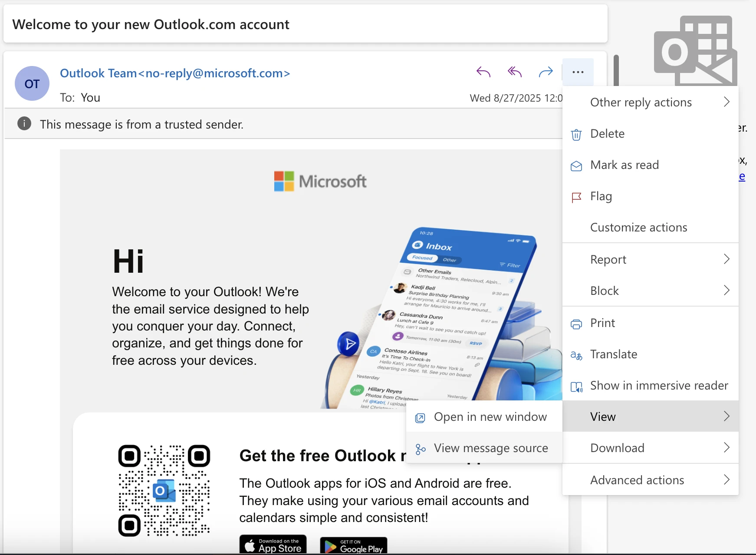The height and width of the screenshot is (555, 756).
Task: Select Open in new window
Action: 490,417
